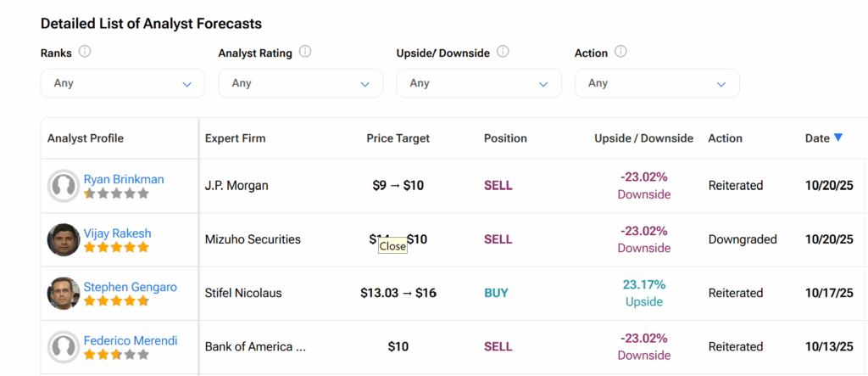Click Stephen Gengaro's profile photo
This screenshot has width=868, height=376.
pos(64,293)
